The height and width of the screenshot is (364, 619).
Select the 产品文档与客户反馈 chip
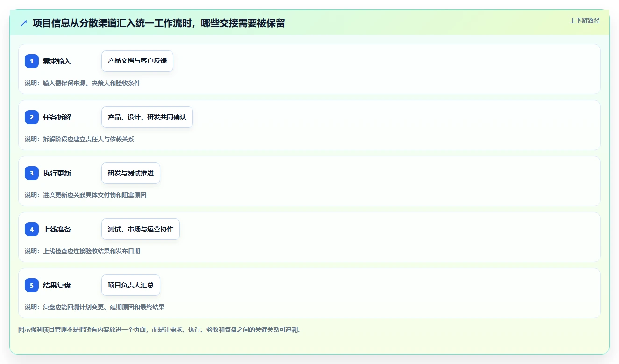[137, 61]
